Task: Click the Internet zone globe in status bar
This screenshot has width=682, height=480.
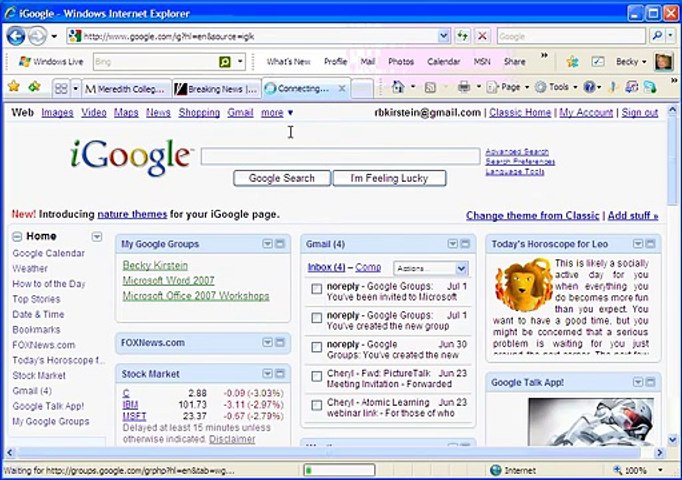Action: tap(495, 470)
